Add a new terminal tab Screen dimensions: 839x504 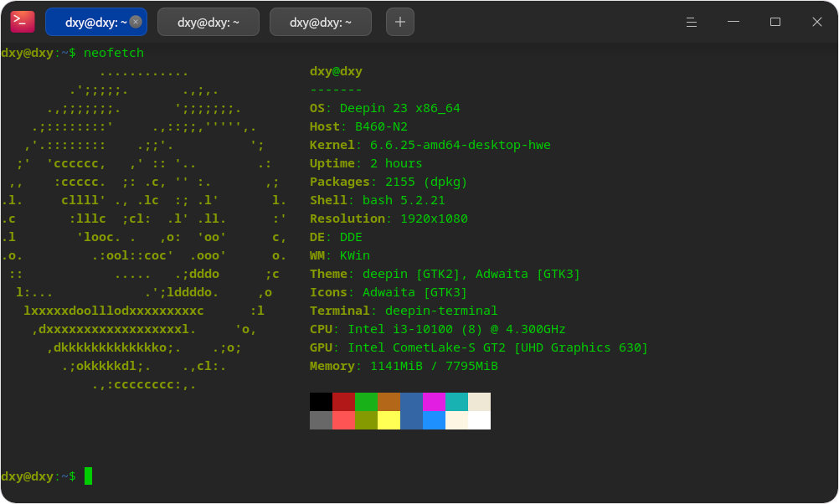coord(400,22)
